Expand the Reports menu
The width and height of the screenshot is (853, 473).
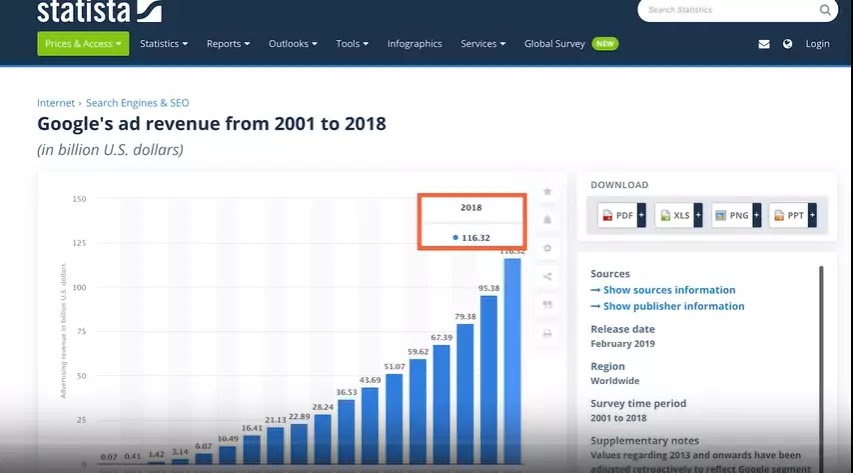pos(228,44)
